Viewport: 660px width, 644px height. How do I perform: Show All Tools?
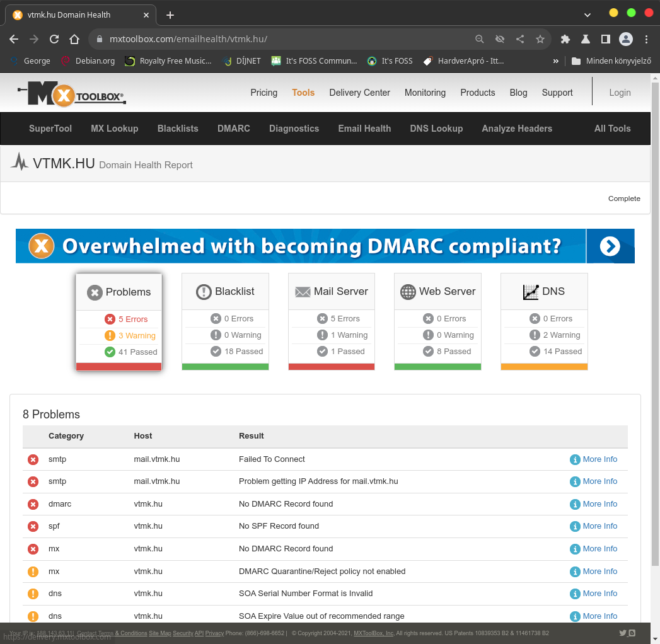pos(613,129)
